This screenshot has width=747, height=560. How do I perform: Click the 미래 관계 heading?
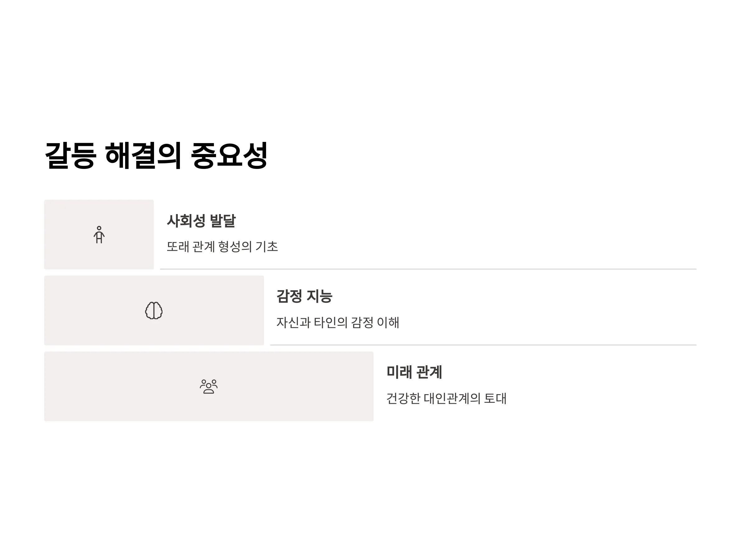point(414,372)
